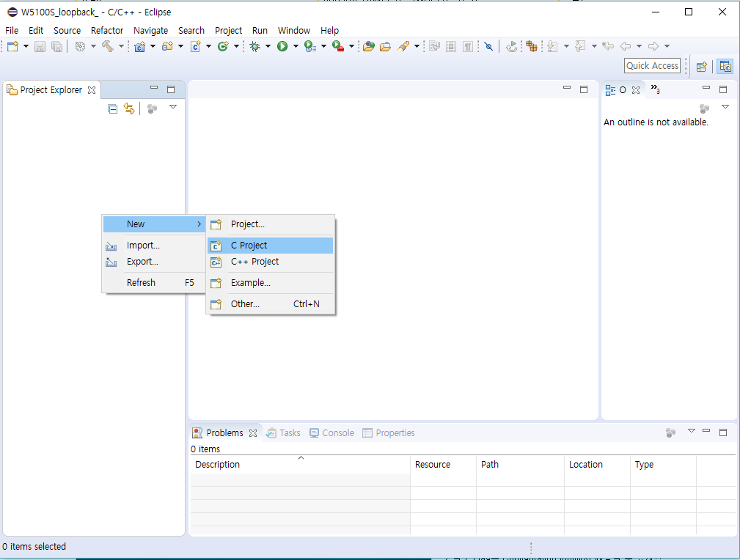Click the Debug bug icon
The image size is (740, 560).
point(255,46)
